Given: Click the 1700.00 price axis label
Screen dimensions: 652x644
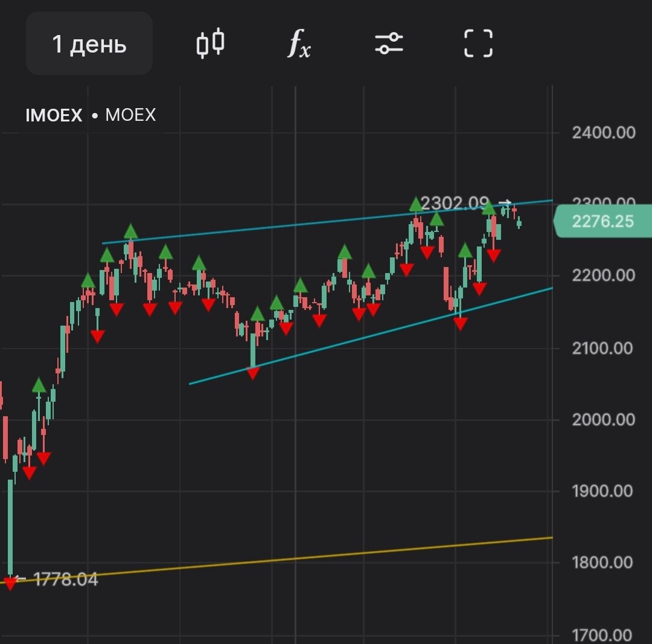Looking at the screenshot, I should coord(602,636).
